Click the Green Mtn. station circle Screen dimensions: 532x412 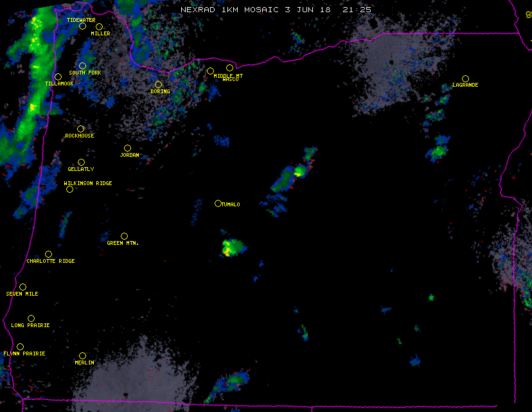tap(124, 236)
